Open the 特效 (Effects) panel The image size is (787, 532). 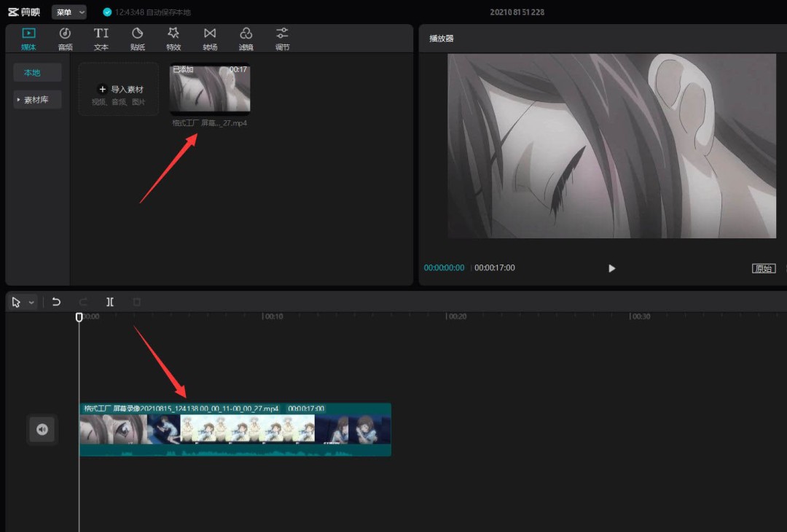click(173, 39)
